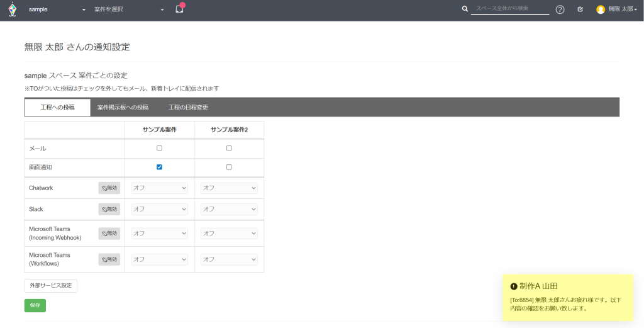Check 画面通知 for サンプル案件2
The image size is (644, 328).
[x=229, y=167]
